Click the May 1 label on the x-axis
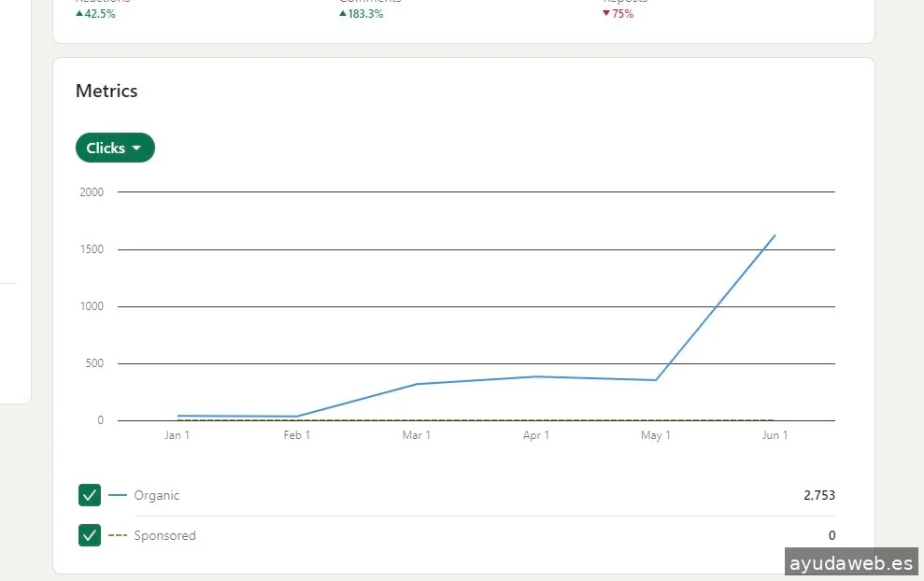924x581 pixels. point(655,435)
